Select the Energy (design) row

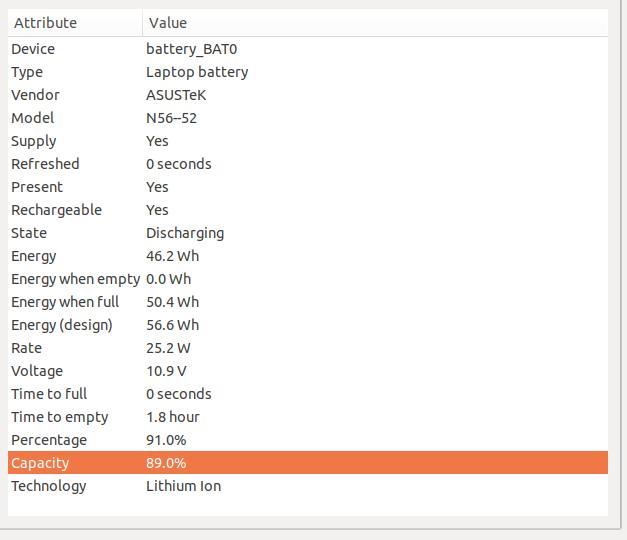[308, 325]
